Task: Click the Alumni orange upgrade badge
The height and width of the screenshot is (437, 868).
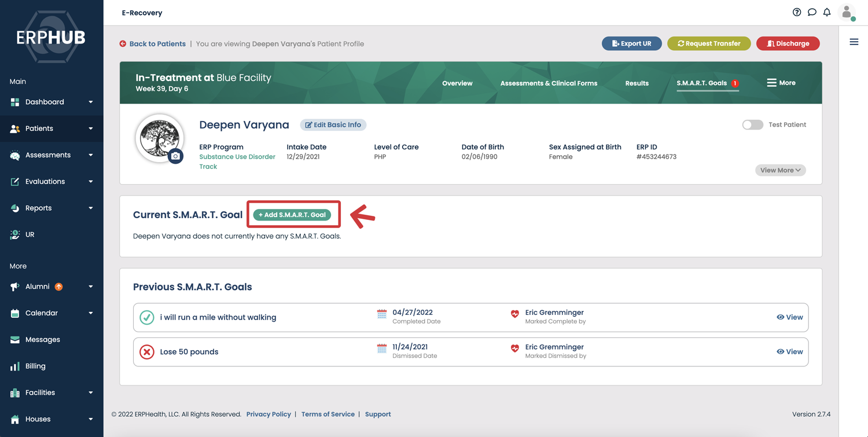Action: coord(59,287)
